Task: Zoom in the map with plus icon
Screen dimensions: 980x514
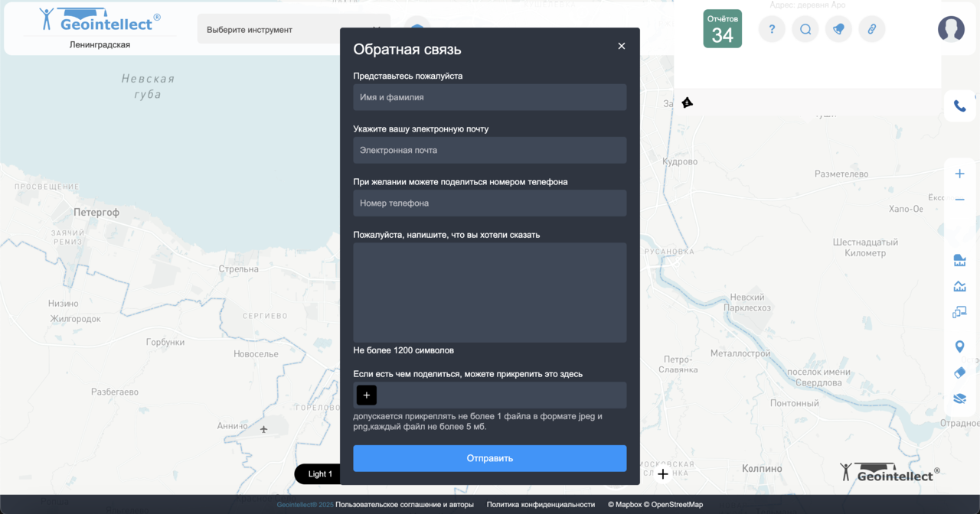Action: click(x=959, y=174)
